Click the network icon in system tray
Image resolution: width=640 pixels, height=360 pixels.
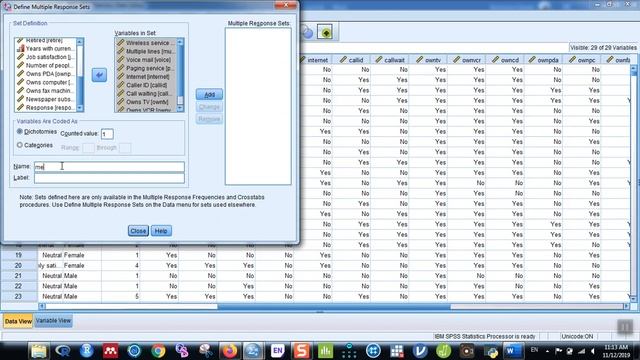point(581,351)
